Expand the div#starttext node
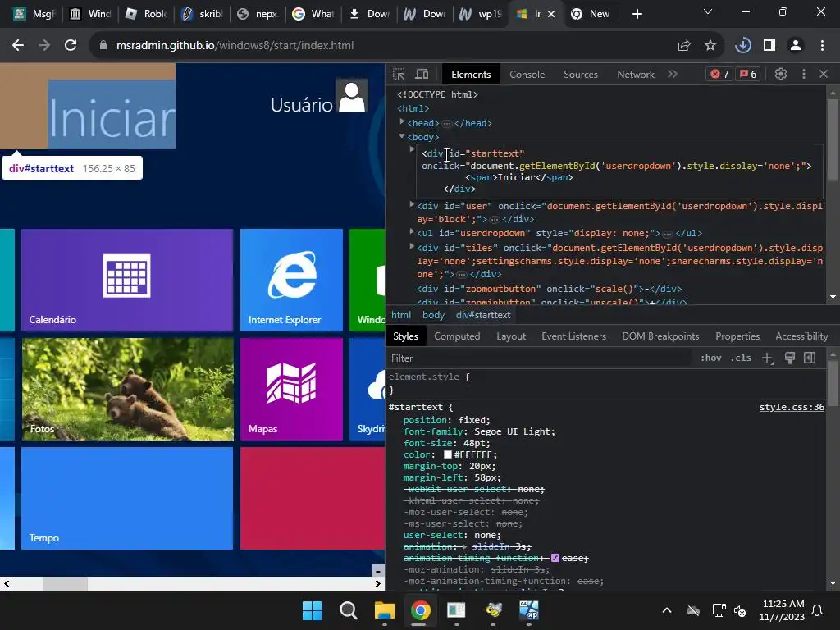Screen dimensions: 840x630 pyautogui.click(x=412, y=149)
